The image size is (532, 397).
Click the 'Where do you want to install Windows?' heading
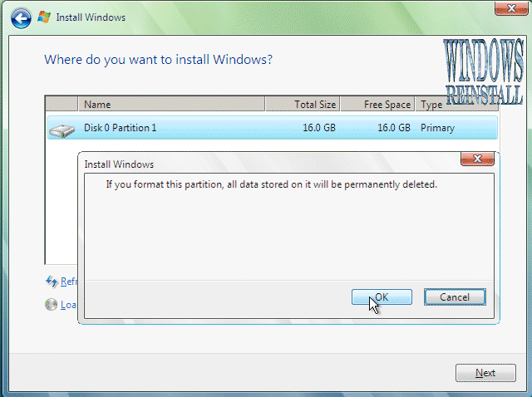pyautogui.click(x=158, y=60)
